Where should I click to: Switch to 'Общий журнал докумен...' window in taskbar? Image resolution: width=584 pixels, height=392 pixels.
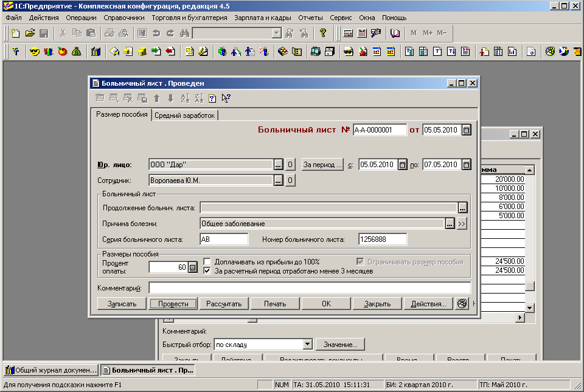coord(51,370)
